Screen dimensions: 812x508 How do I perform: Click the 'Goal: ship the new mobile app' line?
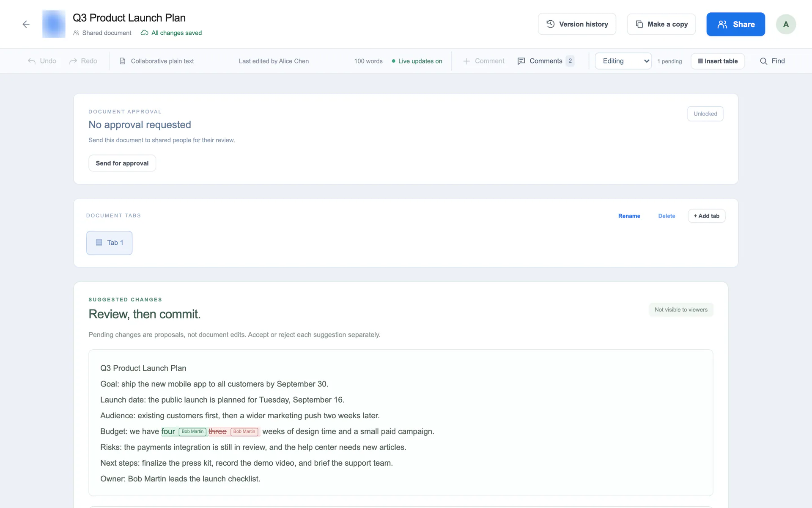(x=214, y=384)
